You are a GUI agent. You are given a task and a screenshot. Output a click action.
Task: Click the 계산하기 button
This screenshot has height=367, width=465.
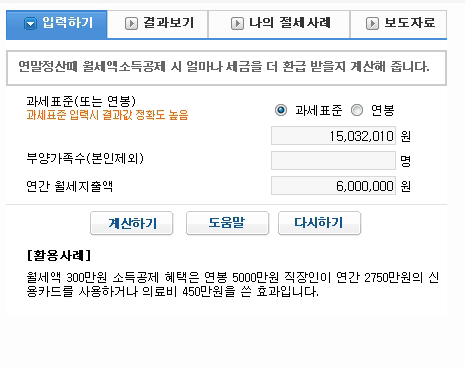(x=132, y=223)
